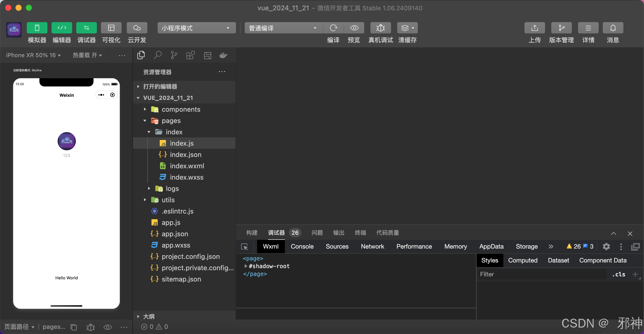644x334 pixels.
Task: Click the element inspector arrow icon
Action: tap(244, 247)
